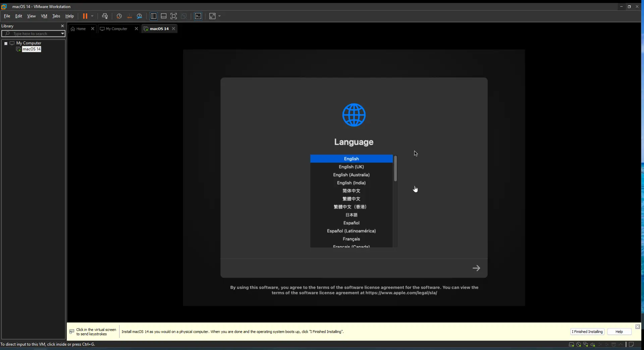Pause the running virtual machine
This screenshot has height=350, width=644.
[x=85, y=16]
